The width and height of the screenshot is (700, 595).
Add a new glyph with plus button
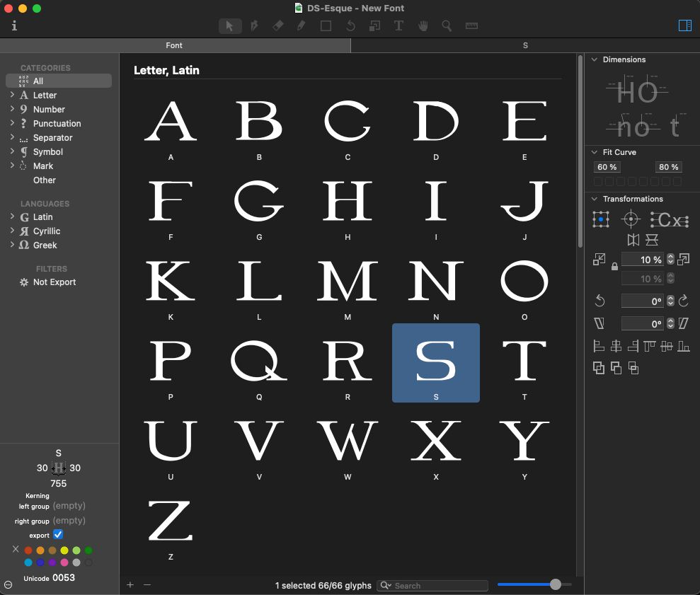coord(130,584)
